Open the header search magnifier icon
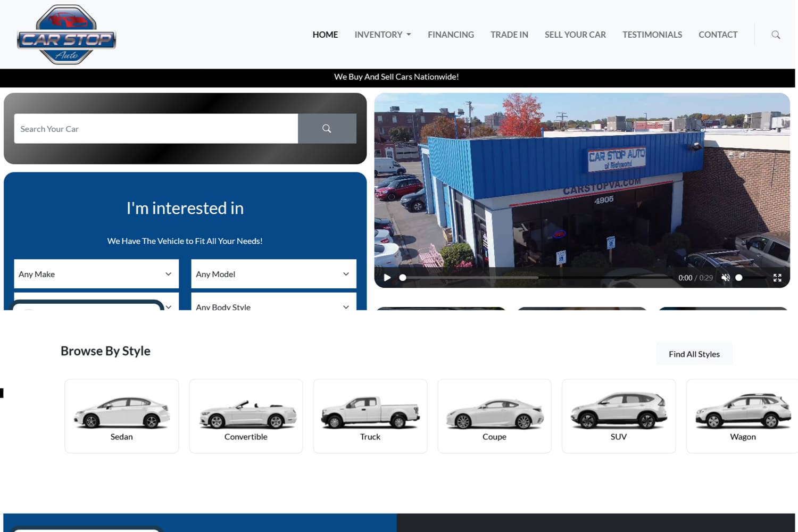 776,35
